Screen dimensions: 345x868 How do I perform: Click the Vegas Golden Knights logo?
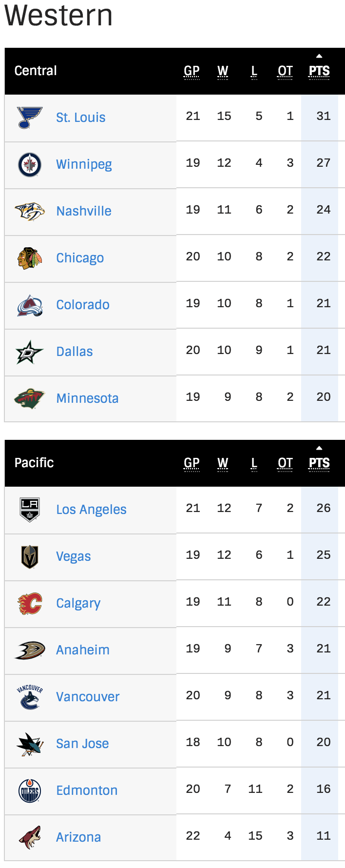30,556
